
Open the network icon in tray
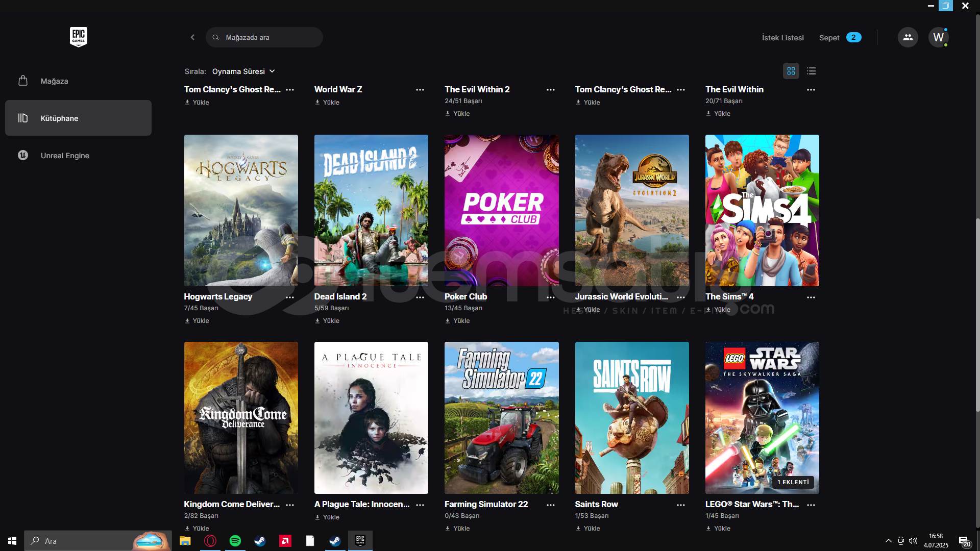[901, 541]
